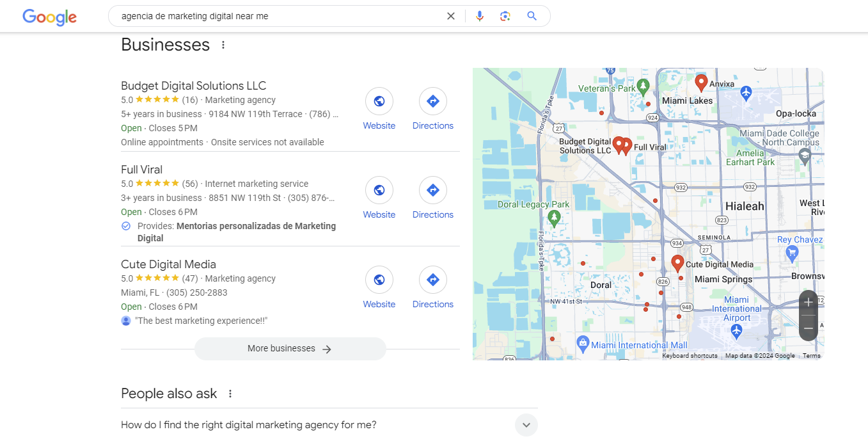Click Online appointments text in first listing
Viewport: 868px width, 441px height.
click(162, 142)
